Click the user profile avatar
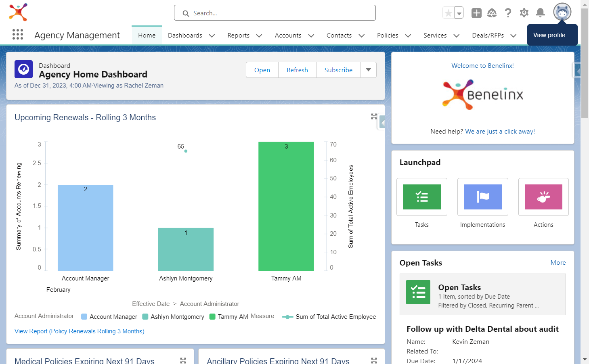 tap(562, 12)
